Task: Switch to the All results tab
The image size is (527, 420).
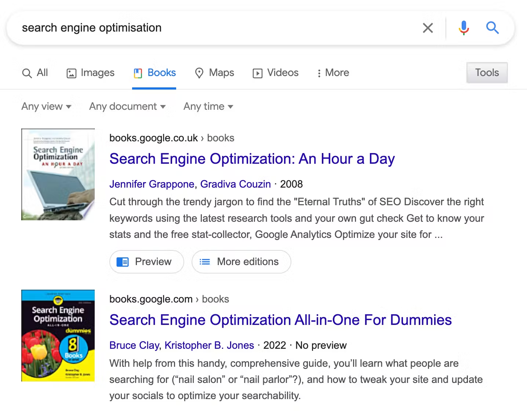Action: [x=35, y=73]
